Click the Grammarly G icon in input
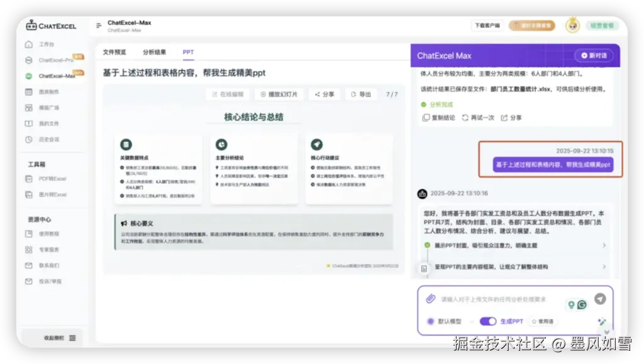This screenshot has height=364, width=644. tap(582, 305)
